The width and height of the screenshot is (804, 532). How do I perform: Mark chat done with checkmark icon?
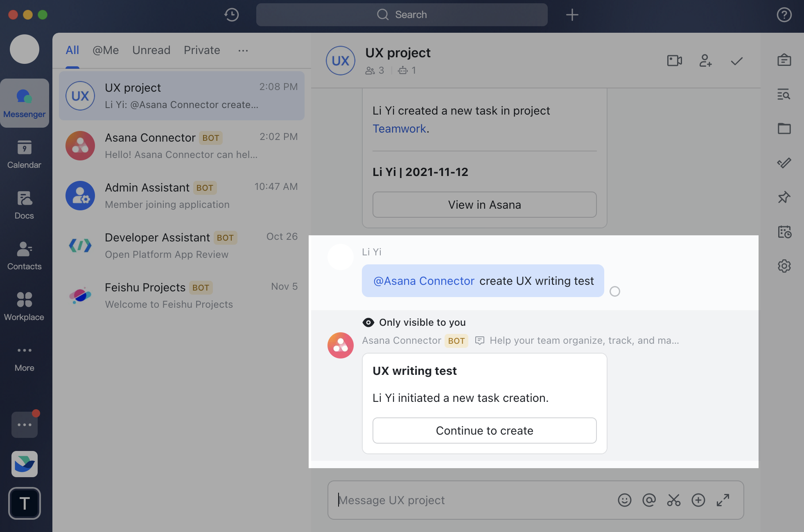pos(736,61)
